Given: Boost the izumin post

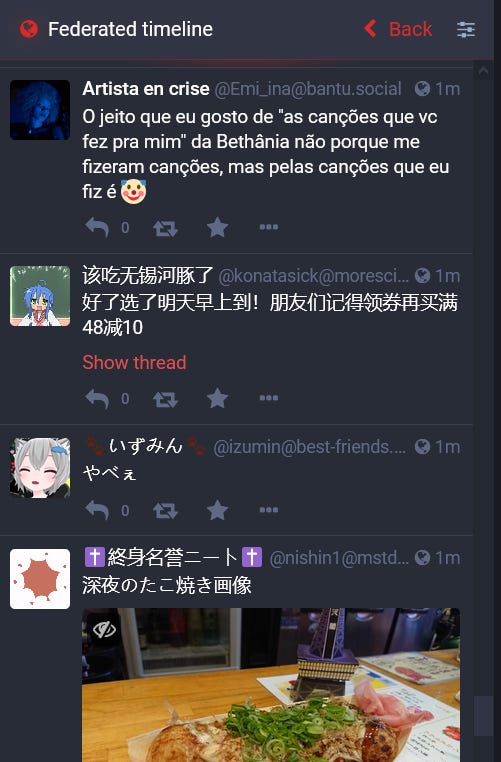Looking at the screenshot, I should tap(165, 511).
